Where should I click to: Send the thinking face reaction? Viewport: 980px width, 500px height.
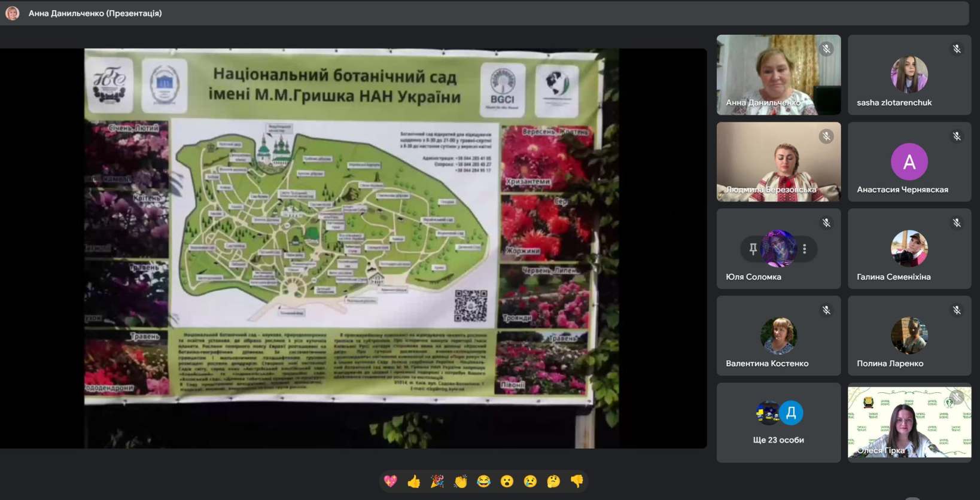click(x=553, y=481)
